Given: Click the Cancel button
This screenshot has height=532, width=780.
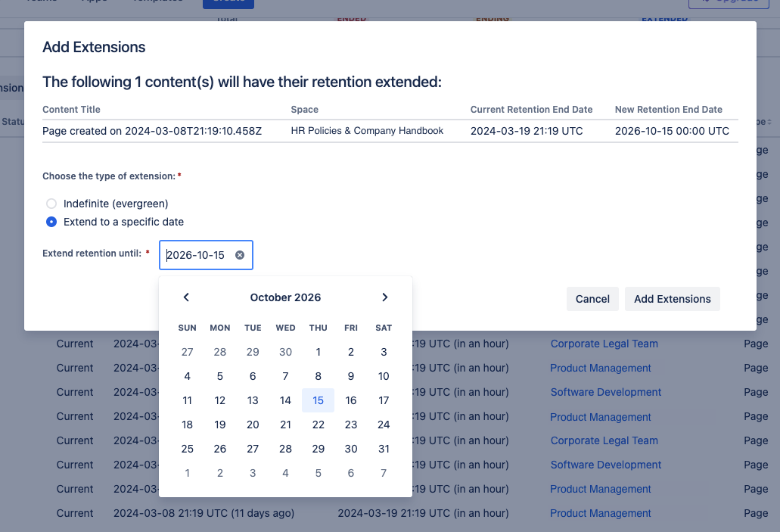Looking at the screenshot, I should (592, 299).
